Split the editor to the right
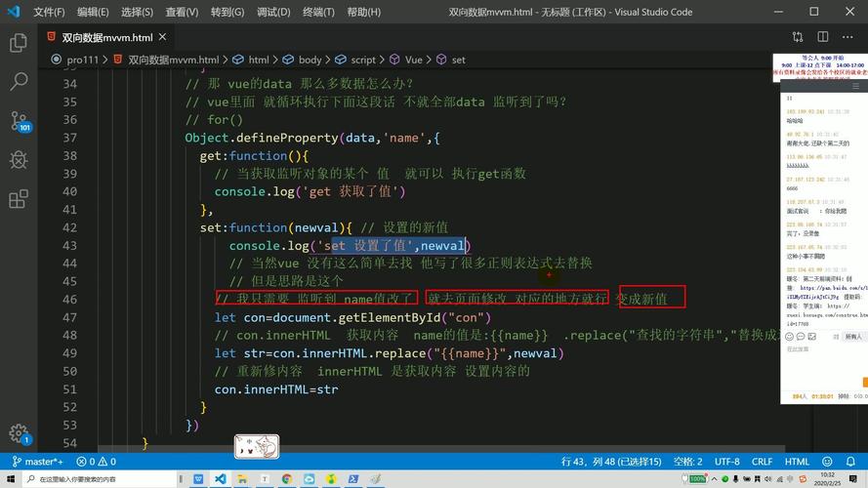Viewport: 868px width, 488px height. pos(823,37)
